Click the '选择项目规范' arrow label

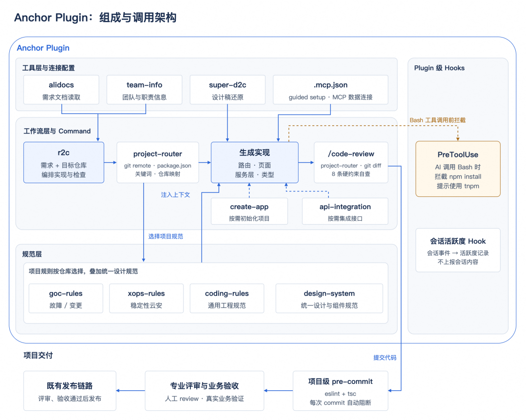pos(166,236)
